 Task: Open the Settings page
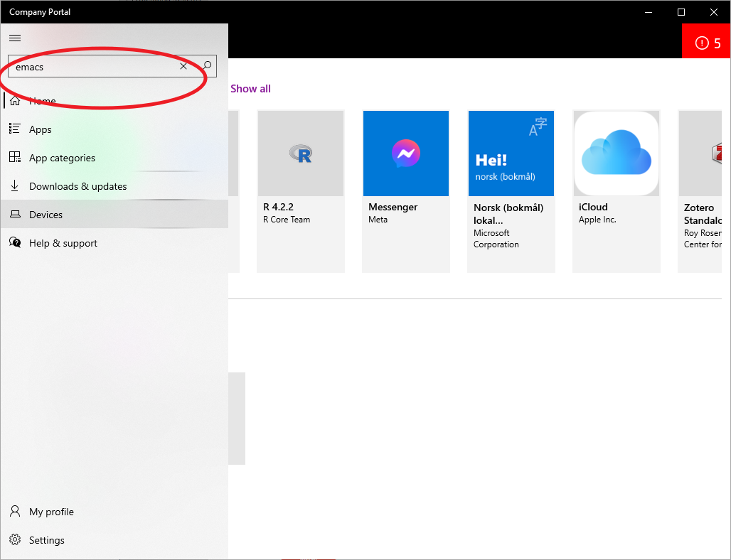click(114, 540)
